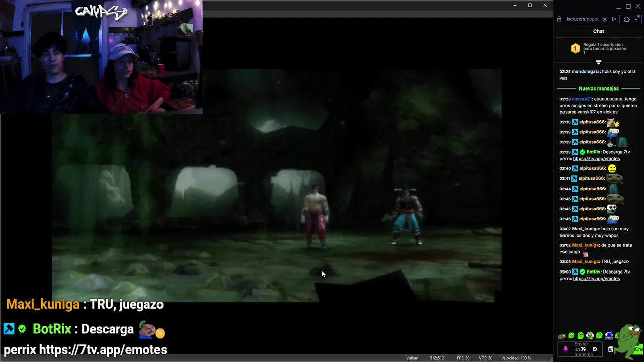Open the 7tv.app/emotes link in the 02:39 BotRix message
The image size is (644, 362).
click(596, 159)
